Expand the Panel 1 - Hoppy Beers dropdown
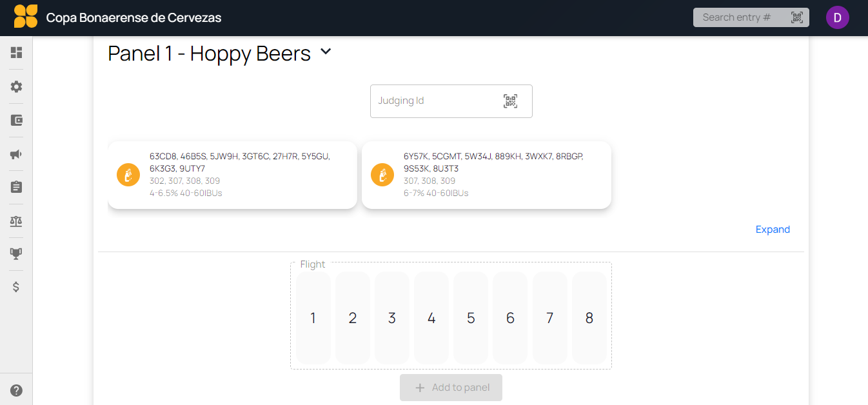The width and height of the screenshot is (868, 405). 325,52
